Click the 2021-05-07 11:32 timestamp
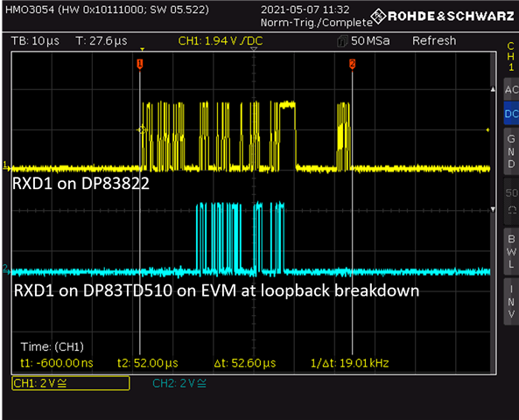 click(305, 10)
